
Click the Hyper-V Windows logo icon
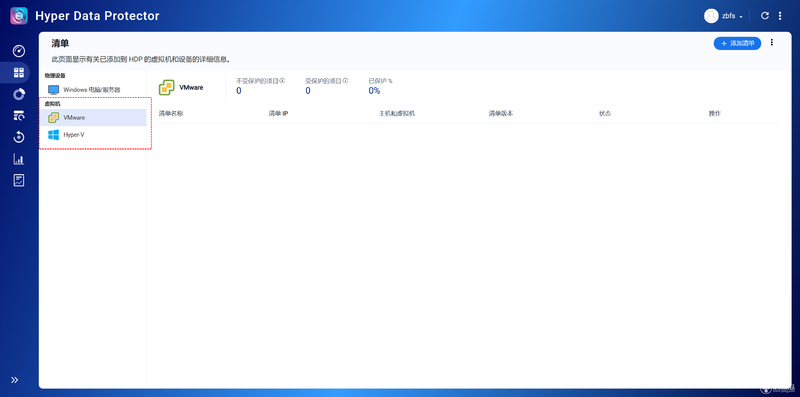tap(54, 135)
